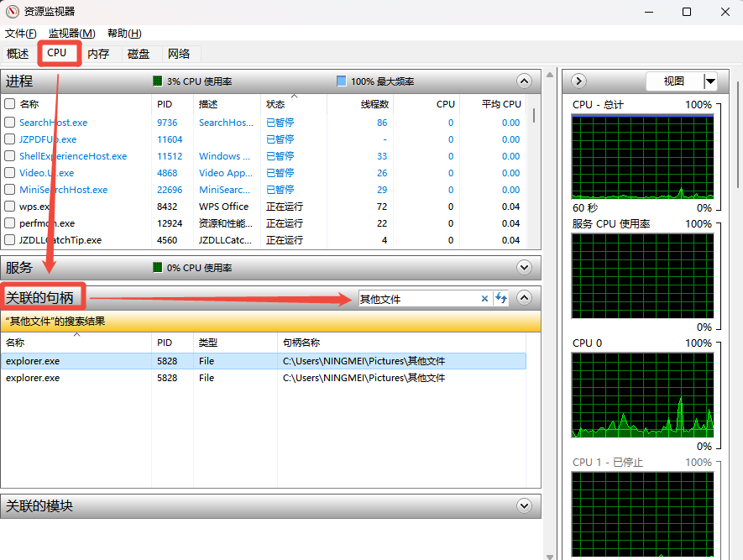
Task: Enable the perfmon.exe checkbox
Action: click(10, 223)
